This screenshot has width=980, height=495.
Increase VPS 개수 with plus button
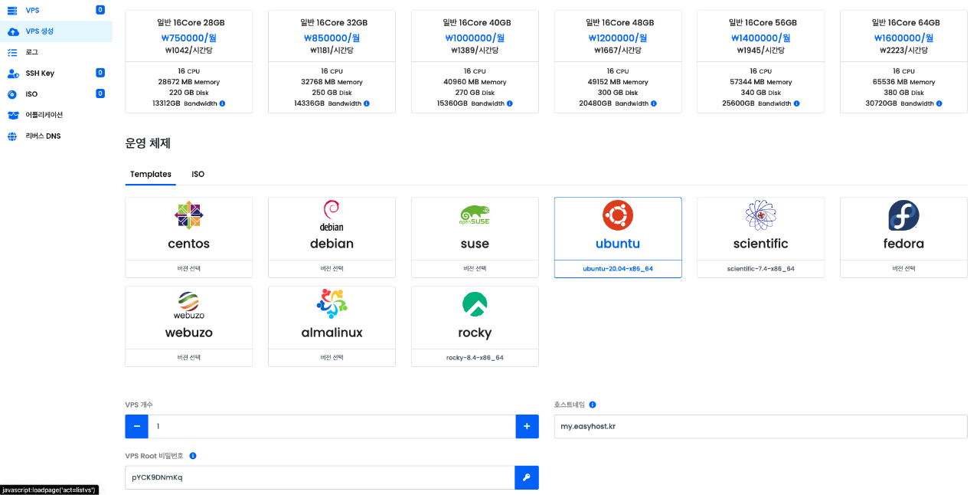(x=527, y=427)
